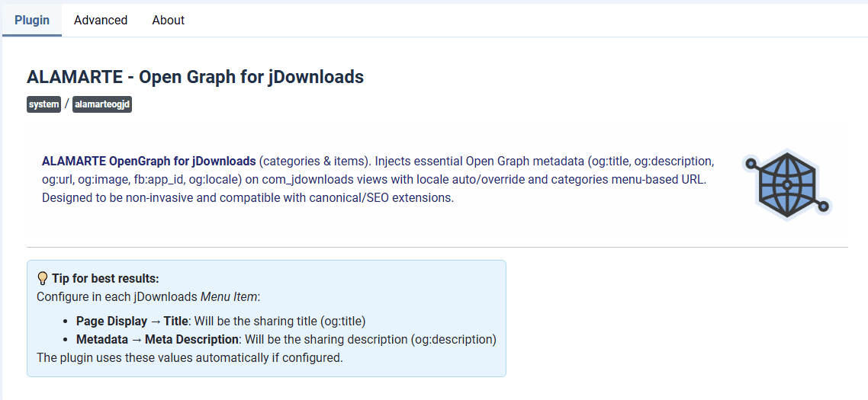Select the Plugin tab
868x400 pixels.
tap(32, 21)
